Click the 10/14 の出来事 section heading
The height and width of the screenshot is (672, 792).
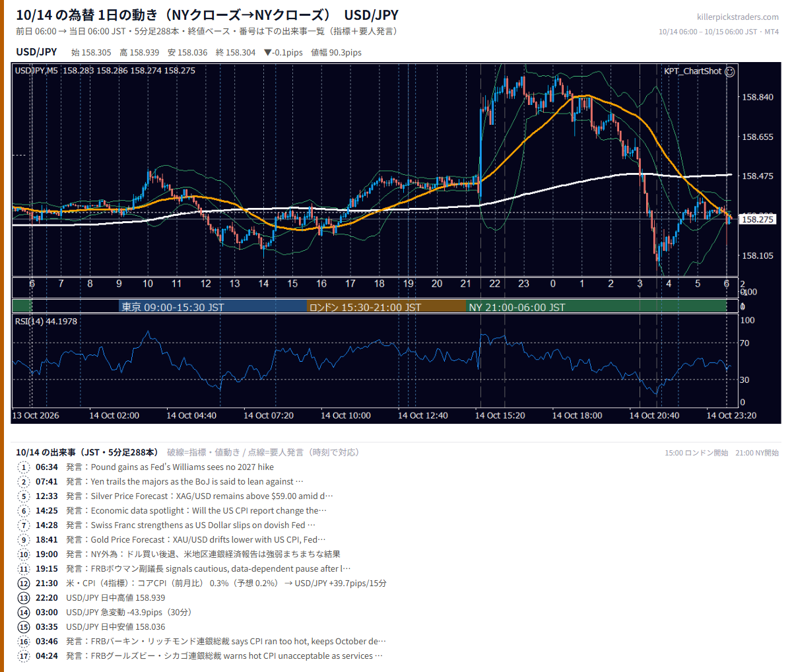pos(87,453)
